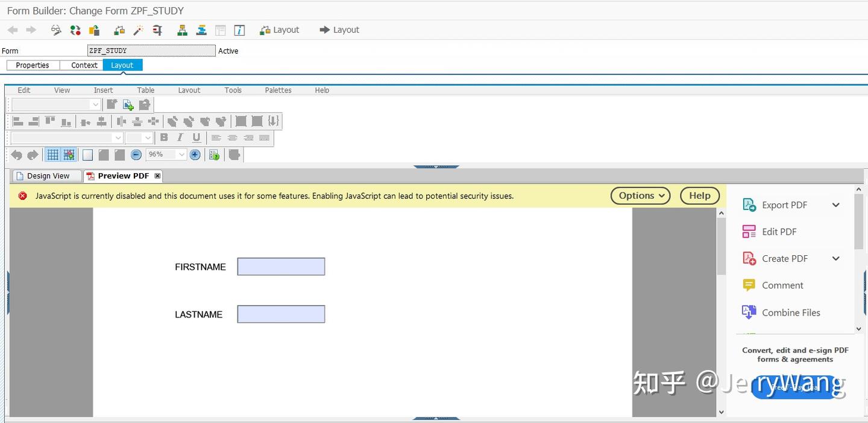Screen dimensions: 868x423
Task: Expand the Export PDF chevron
Action: click(x=836, y=205)
